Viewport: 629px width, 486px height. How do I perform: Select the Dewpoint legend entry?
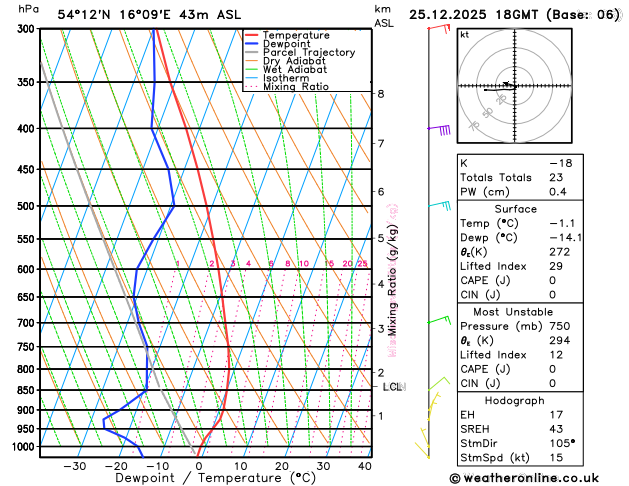click(x=278, y=44)
